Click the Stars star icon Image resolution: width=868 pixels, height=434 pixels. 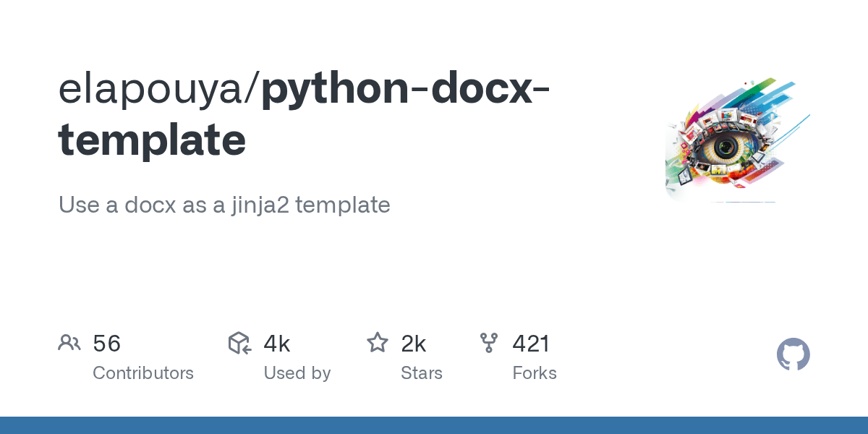click(378, 343)
